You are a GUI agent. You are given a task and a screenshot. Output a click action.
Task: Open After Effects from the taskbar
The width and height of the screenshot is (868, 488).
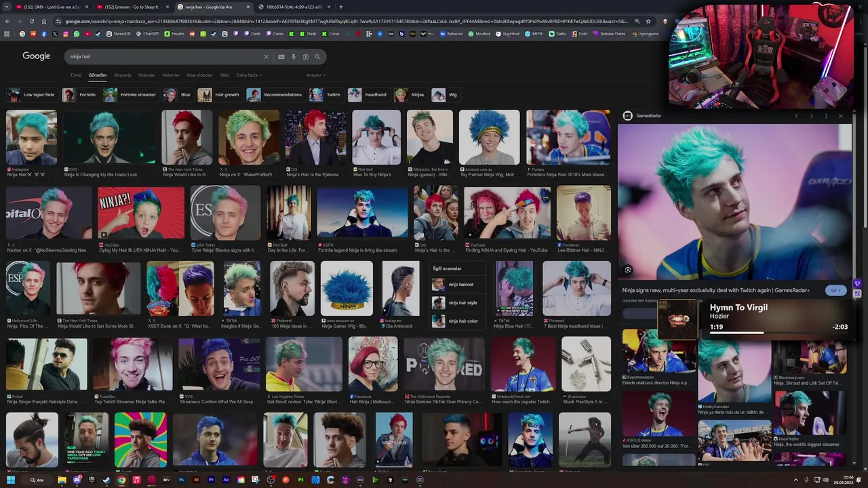pyautogui.click(x=226, y=480)
